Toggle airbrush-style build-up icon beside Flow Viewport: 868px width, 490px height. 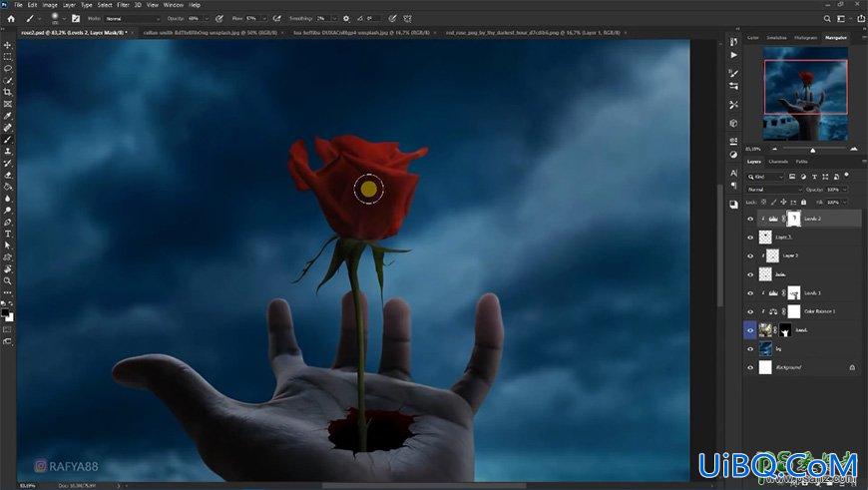click(x=277, y=18)
